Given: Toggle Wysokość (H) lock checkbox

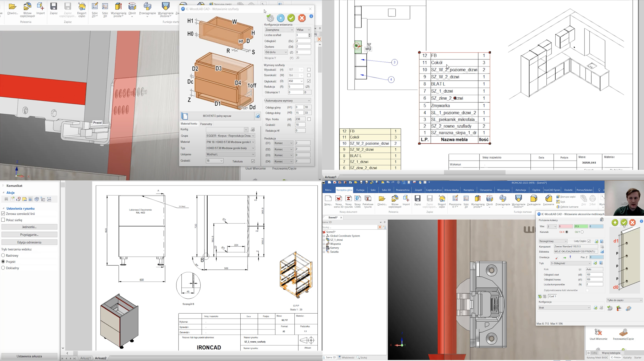Looking at the screenshot, I should [x=309, y=70].
